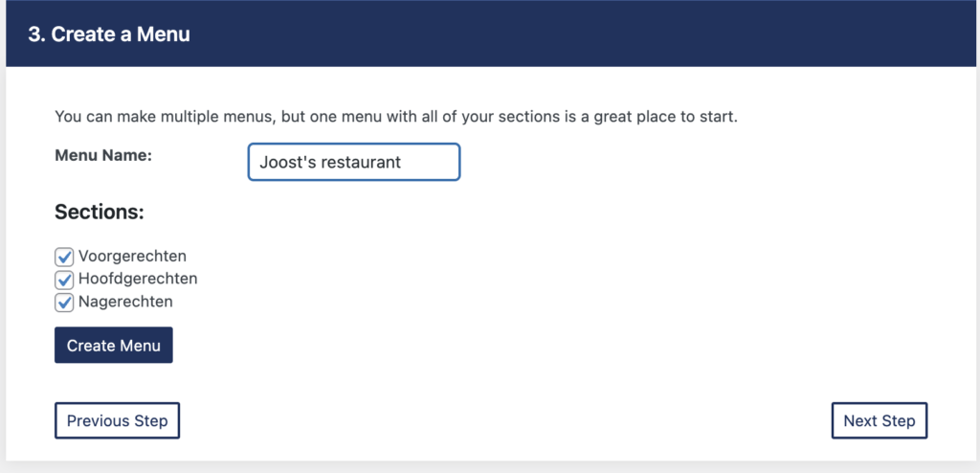Click "Joost's" inside the name field
This screenshot has height=473, width=980.
coord(287,162)
